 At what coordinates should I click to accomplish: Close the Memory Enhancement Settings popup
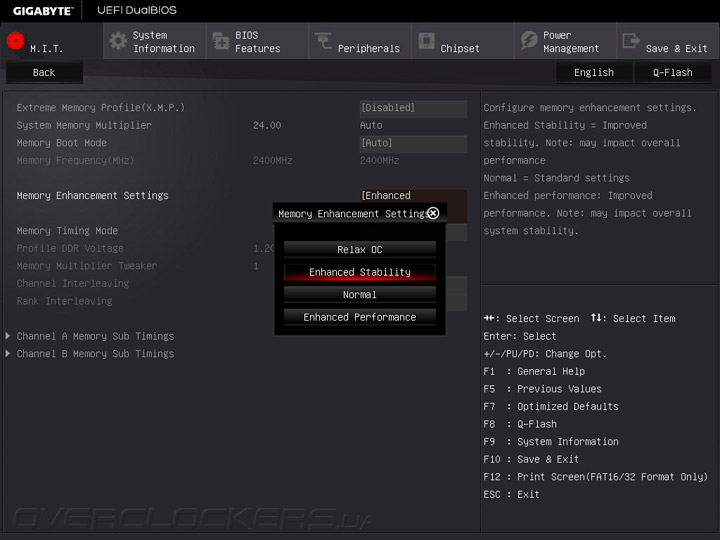(x=433, y=213)
